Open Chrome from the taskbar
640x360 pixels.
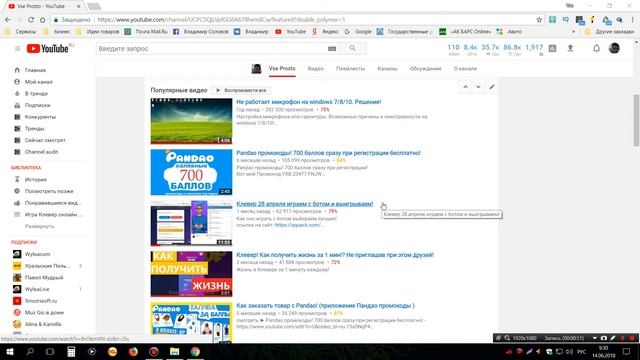(195, 351)
